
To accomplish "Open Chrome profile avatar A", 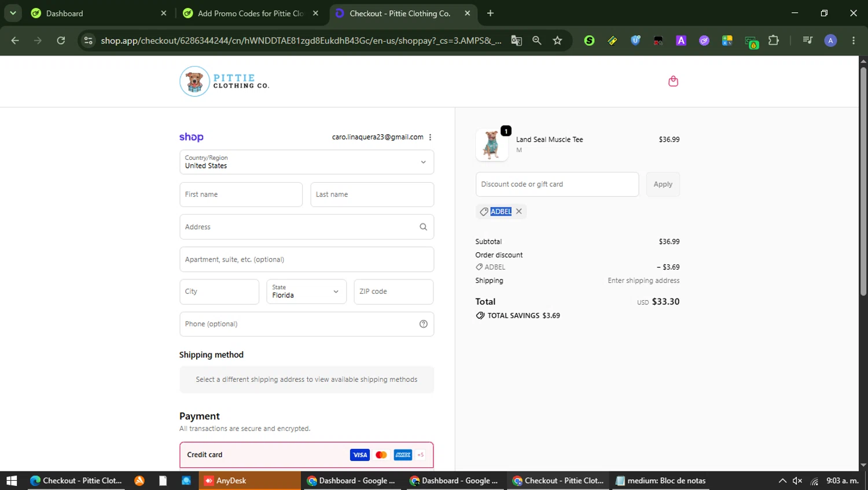I will coord(830,40).
